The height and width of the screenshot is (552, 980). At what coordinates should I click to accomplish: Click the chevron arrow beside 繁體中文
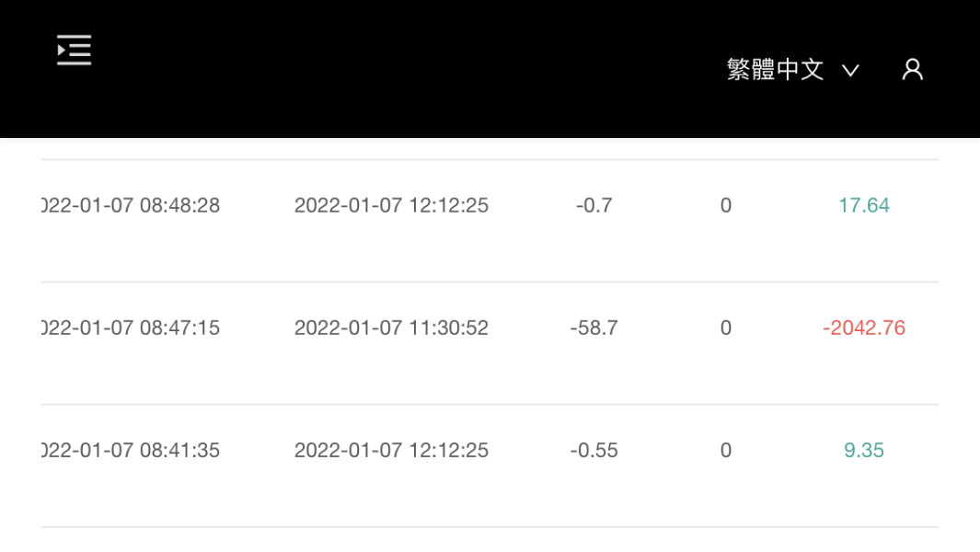click(850, 70)
